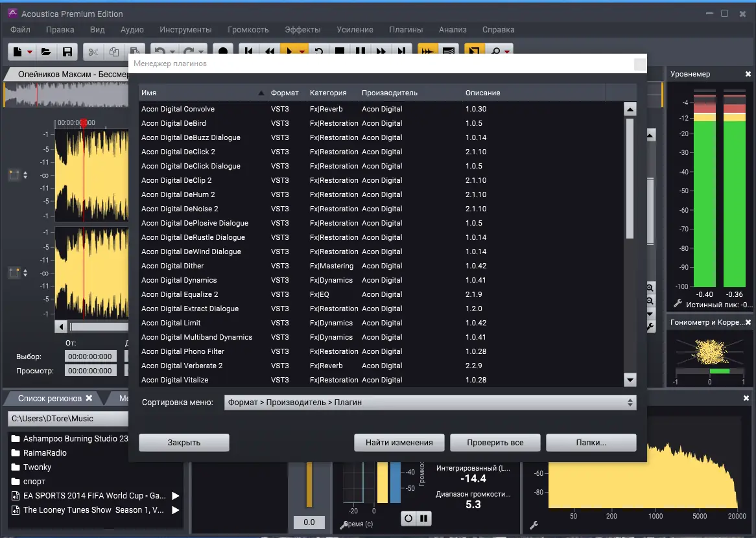The height and width of the screenshot is (538, 756).
Task: Click the Папки... button
Action: (591, 443)
